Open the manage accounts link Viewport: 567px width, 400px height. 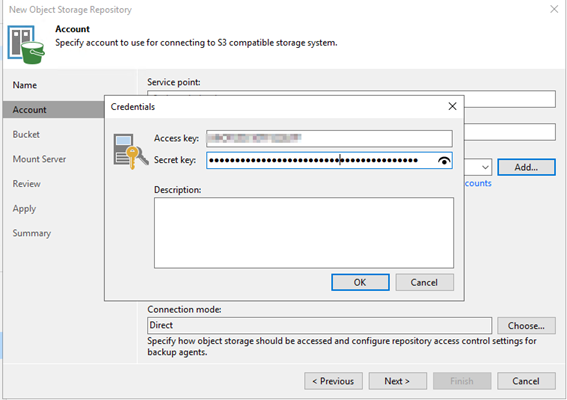478,183
